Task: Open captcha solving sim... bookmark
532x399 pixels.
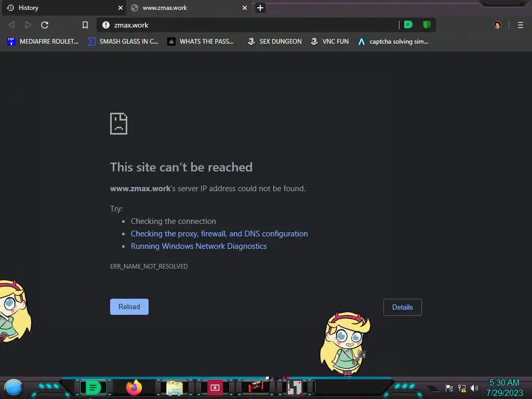Action: coord(394,42)
